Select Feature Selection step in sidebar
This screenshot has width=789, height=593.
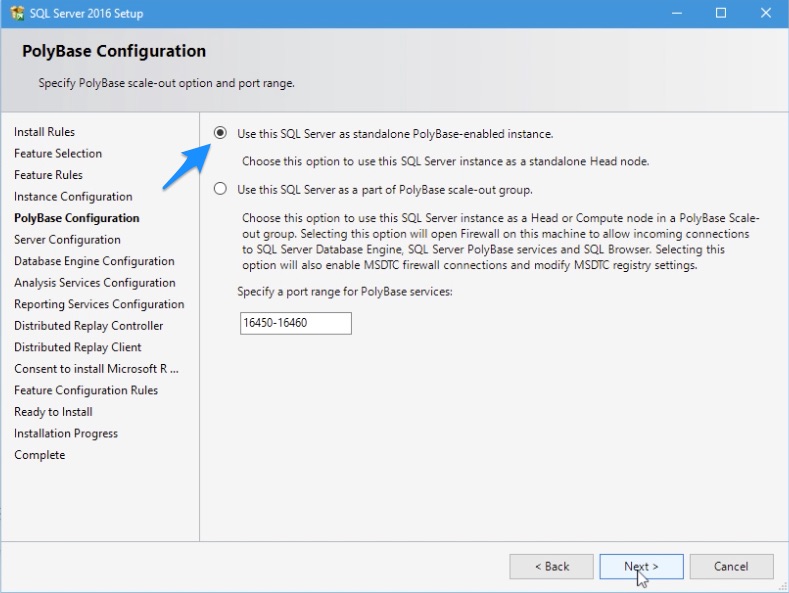point(58,154)
